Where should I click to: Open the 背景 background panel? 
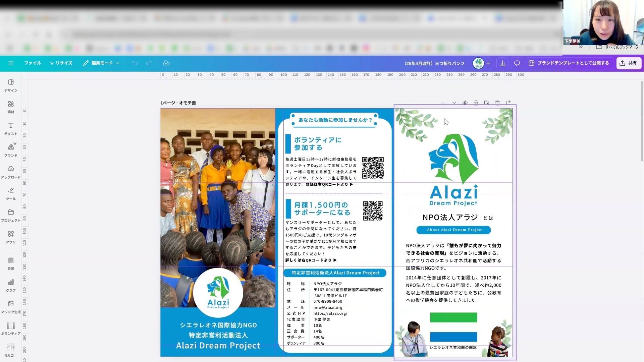(11, 264)
